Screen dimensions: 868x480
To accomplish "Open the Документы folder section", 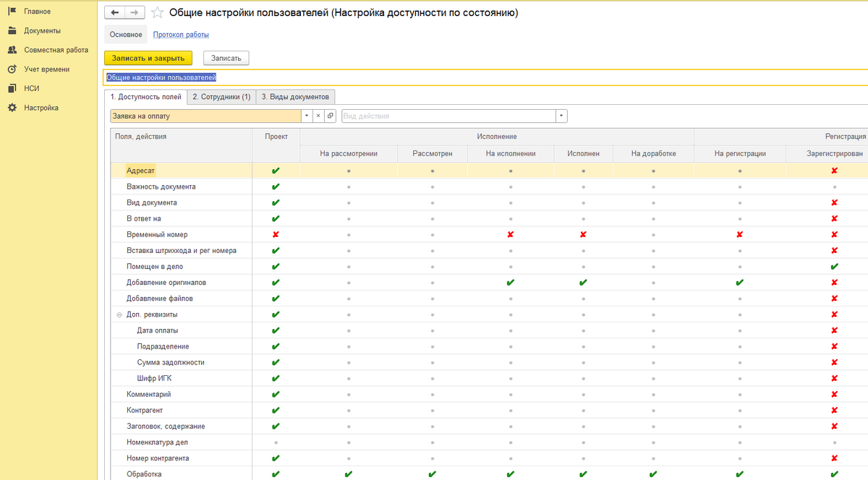I will coord(42,31).
